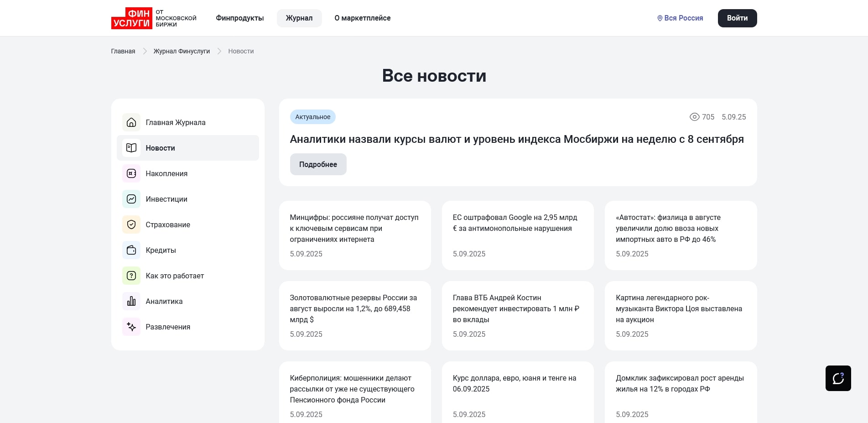This screenshot has height=423, width=868.
Task: Open the chat assistant widget
Action: pyautogui.click(x=838, y=378)
